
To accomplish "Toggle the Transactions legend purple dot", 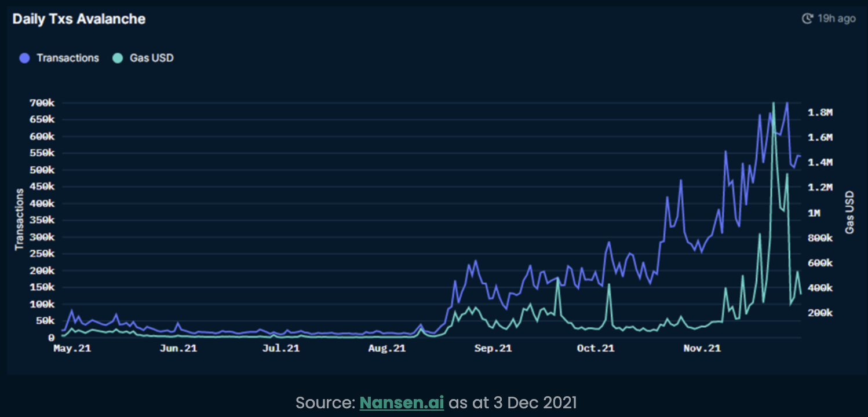I will (24, 58).
